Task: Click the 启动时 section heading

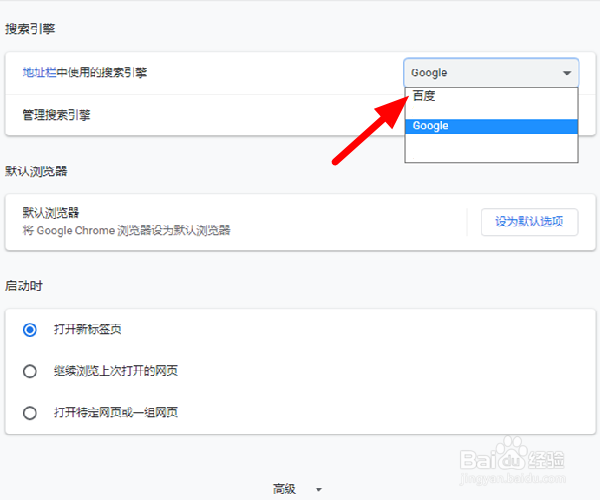Action: (x=24, y=286)
